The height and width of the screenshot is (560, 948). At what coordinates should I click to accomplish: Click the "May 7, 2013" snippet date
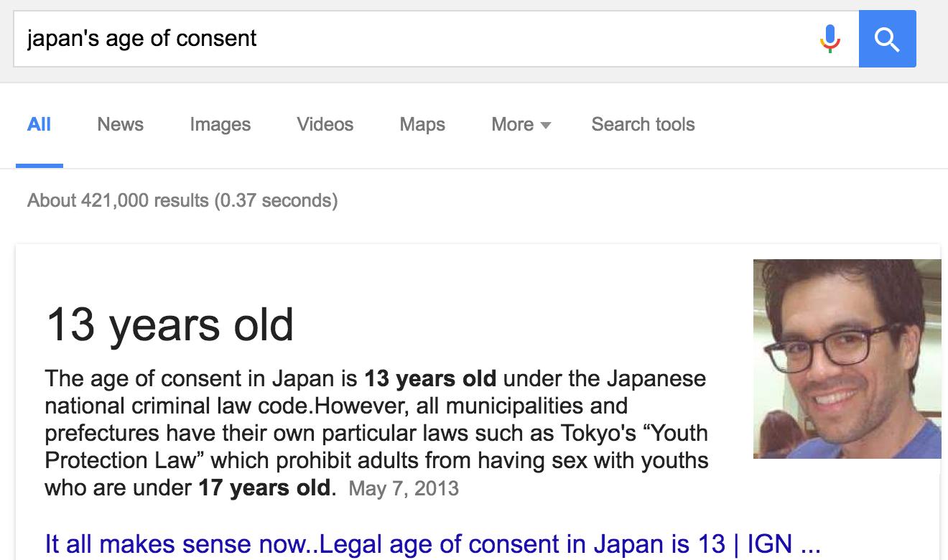click(404, 489)
